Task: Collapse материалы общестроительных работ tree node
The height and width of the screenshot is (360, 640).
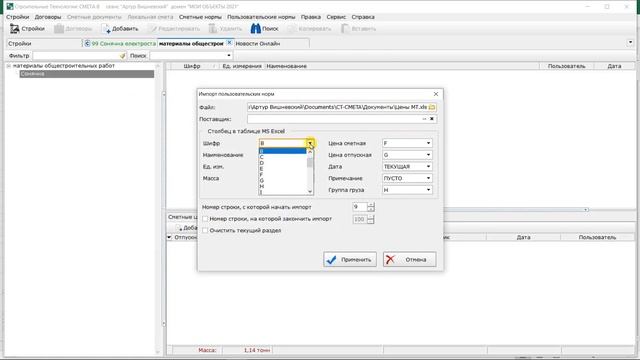Action: 8,66
